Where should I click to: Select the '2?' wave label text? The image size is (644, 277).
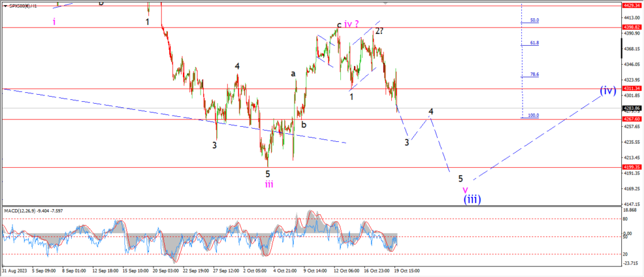pos(379,30)
